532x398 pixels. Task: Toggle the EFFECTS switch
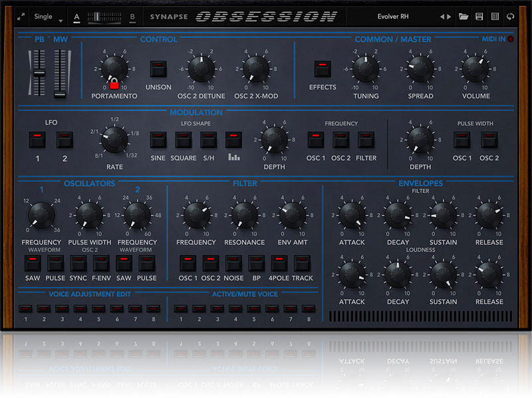pos(323,69)
